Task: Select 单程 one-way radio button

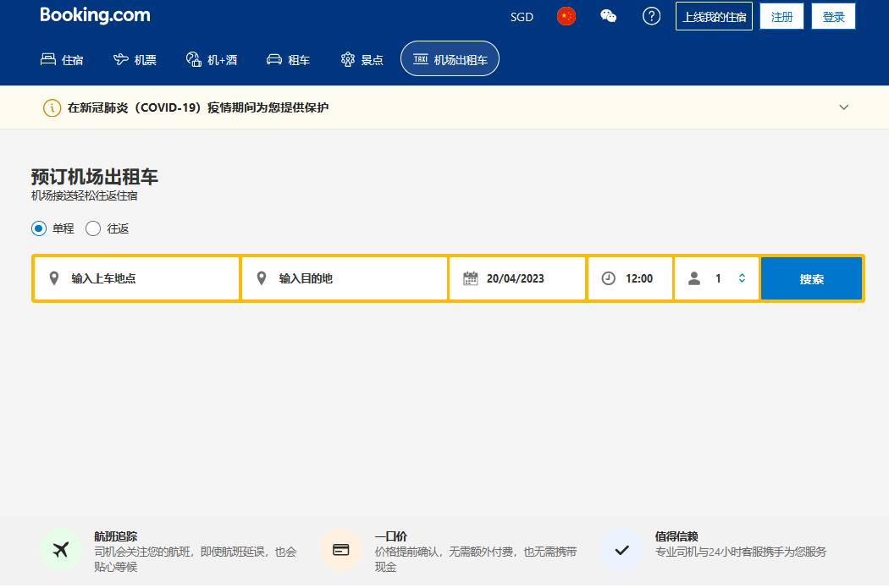Action: click(x=39, y=228)
